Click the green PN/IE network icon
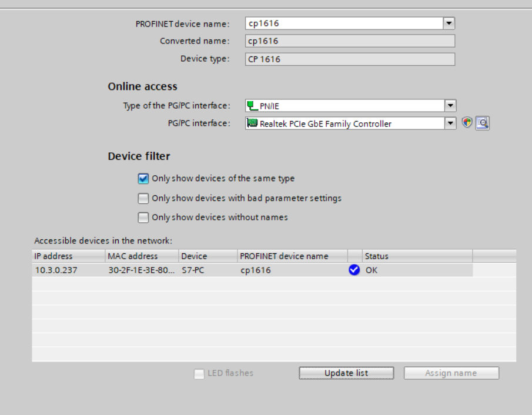Screen dimensions: 532x415 (x=252, y=106)
